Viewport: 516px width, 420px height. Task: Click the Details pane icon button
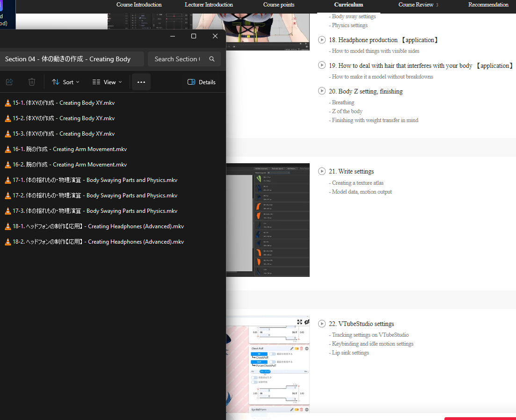click(x=202, y=82)
